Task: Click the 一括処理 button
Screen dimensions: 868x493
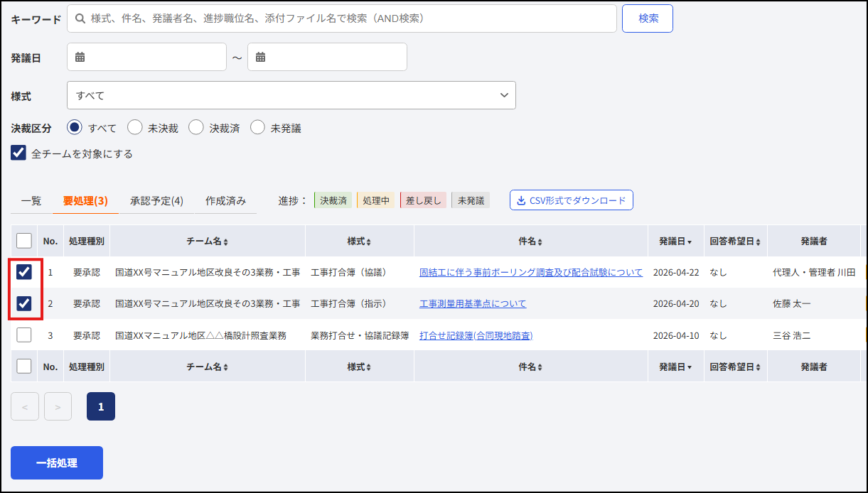Action: tap(57, 463)
